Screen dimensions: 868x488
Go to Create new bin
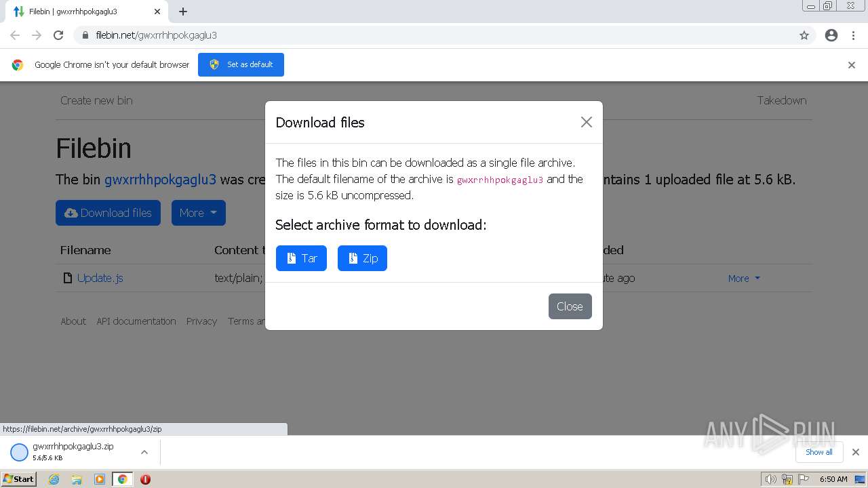[x=96, y=100]
